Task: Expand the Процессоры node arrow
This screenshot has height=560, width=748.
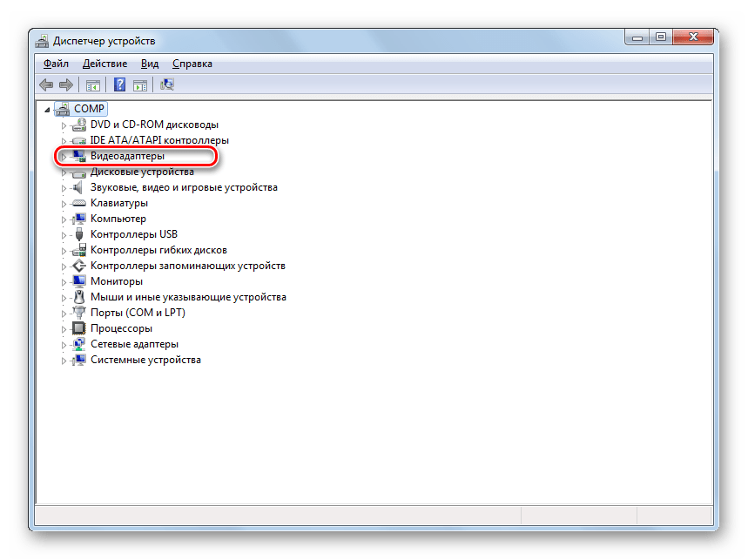Action: pos(64,329)
